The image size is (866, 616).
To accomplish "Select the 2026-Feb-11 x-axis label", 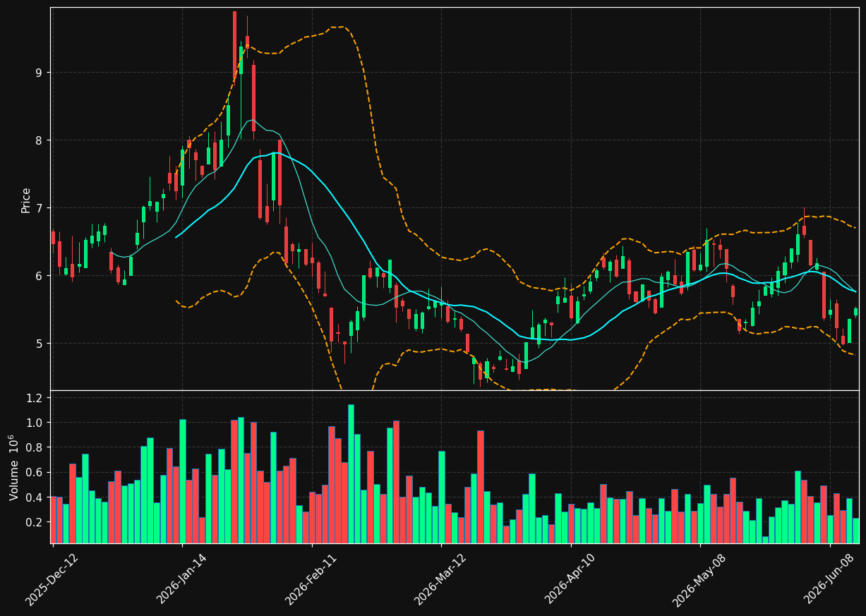I will point(311,579).
